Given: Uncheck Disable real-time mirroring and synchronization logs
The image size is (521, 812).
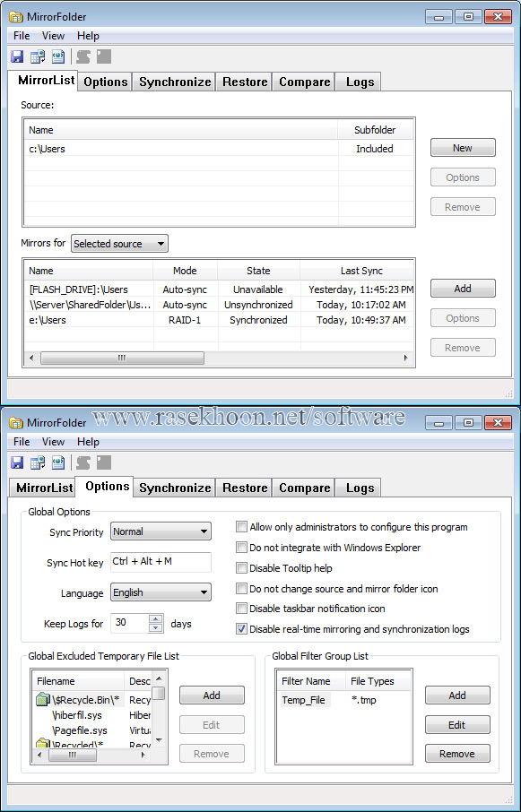Looking at the screenshot, I should 241,629.
